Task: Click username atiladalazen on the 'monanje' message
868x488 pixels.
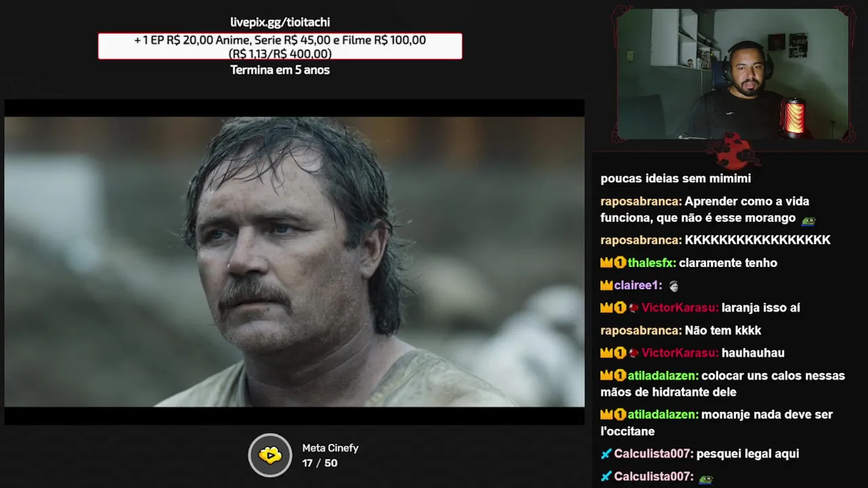Action: click(663, 414)
